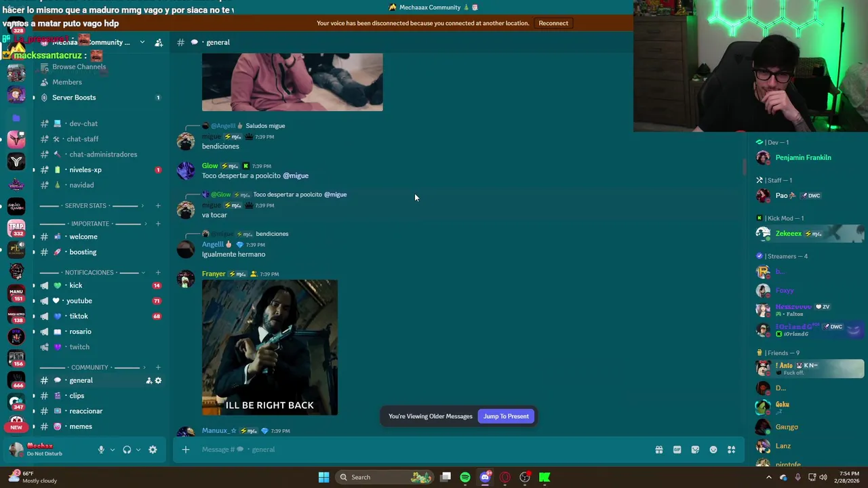Image resolution: width=868 pixels, height=488 pixels.
Task: Open the Squid Game server icon
Action: (x=16, y=206)
